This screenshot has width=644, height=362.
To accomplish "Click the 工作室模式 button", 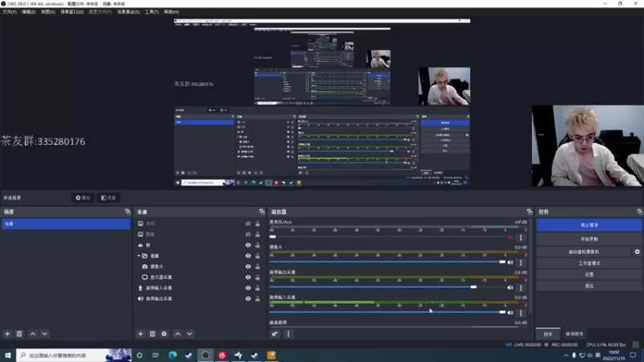I will pos(589,263).
